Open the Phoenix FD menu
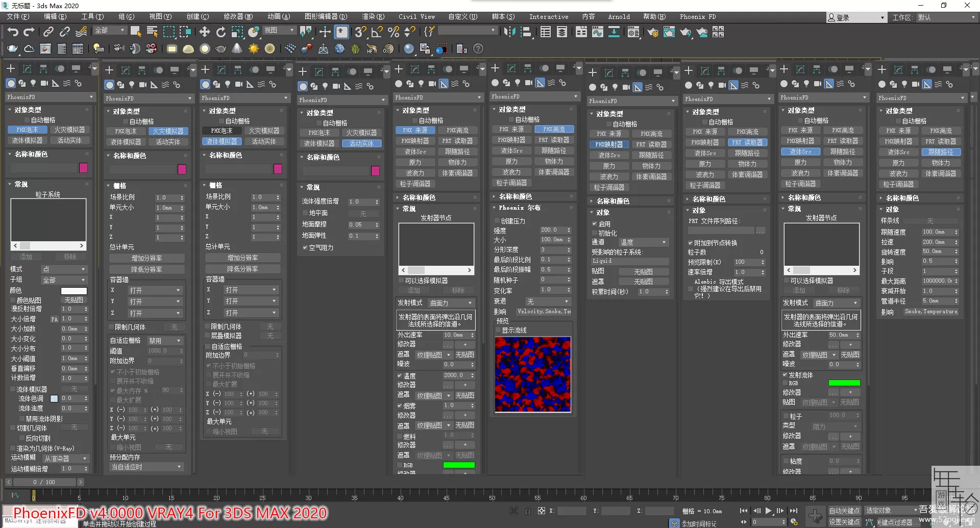This screenshot has height=528, width=980. (698, 17)
